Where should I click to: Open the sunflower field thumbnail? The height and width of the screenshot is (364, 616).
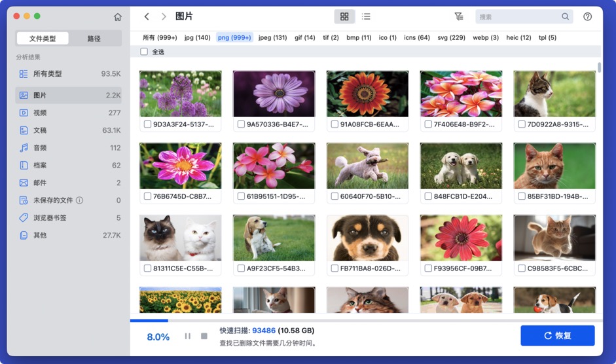click(x=180, y=300)
